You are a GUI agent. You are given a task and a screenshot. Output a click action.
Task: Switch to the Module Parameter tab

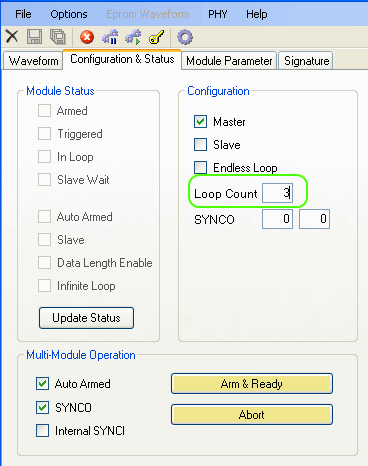click(229, 61)
